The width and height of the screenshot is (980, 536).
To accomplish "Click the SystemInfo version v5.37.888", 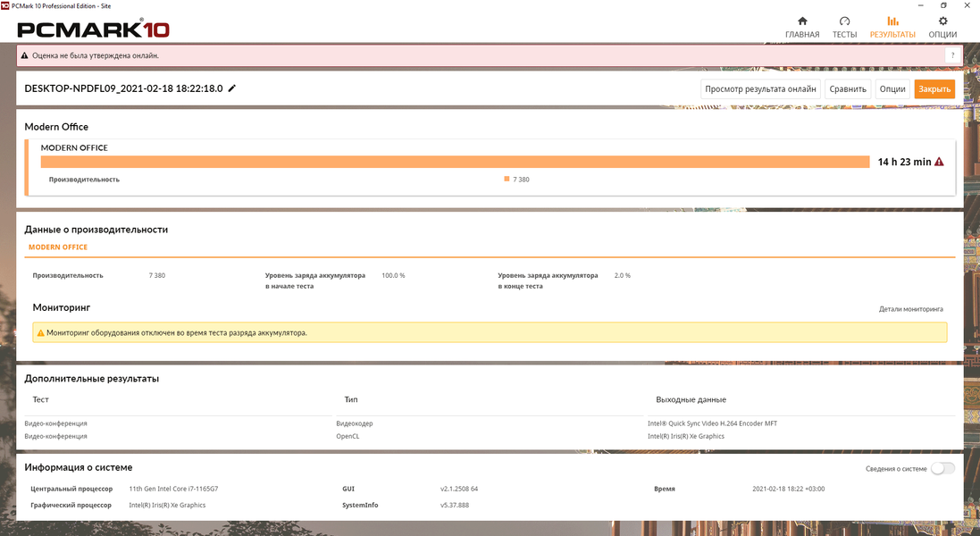I will (455, 506).
